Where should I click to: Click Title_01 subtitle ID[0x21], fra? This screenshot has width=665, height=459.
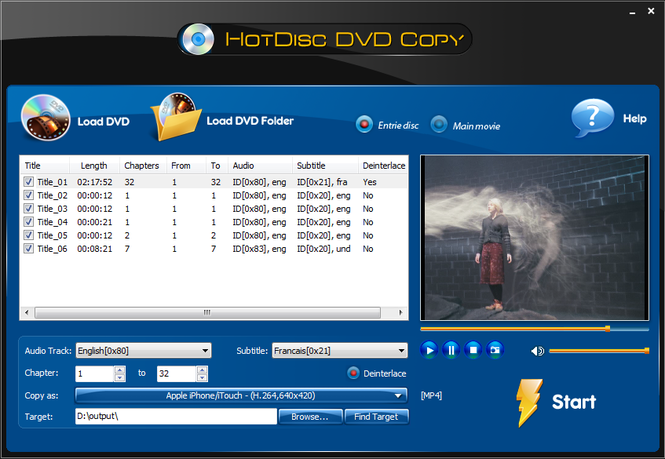[322, 182]
